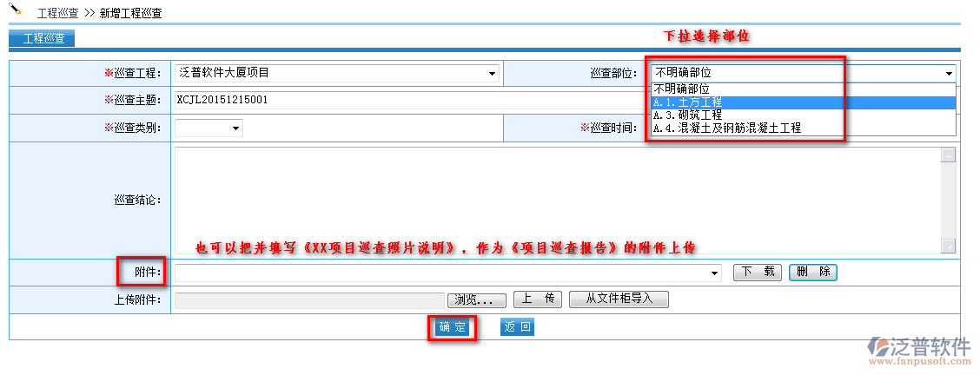Screen dimensions: 980x375
Task: Click the 上传 button
Action: tap(538, 299)
